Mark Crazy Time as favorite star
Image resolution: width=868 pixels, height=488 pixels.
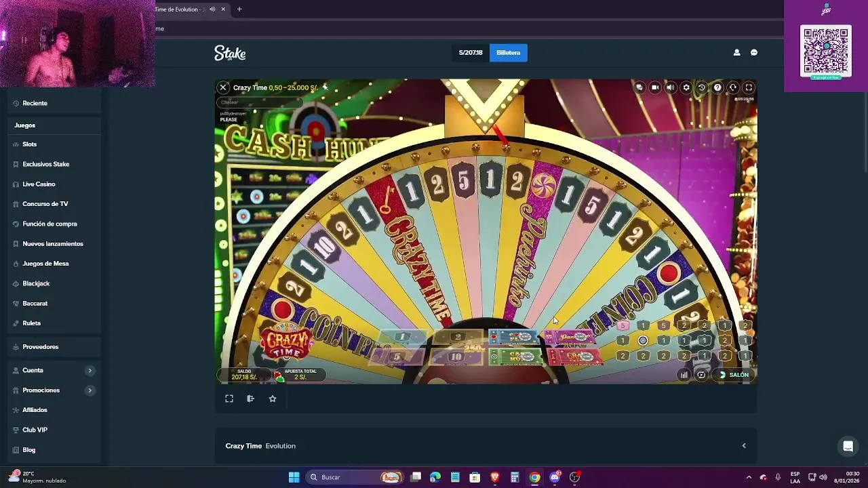pos(273,399)
